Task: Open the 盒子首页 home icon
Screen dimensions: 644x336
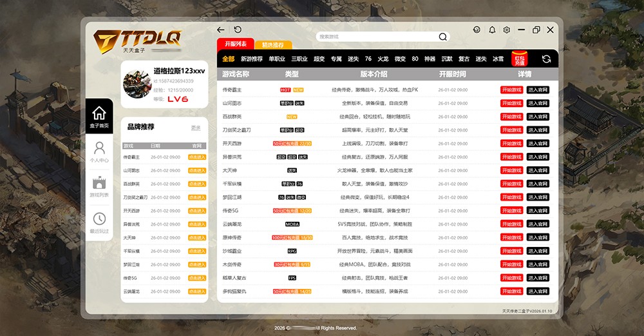Action: [x=99, y=116]
